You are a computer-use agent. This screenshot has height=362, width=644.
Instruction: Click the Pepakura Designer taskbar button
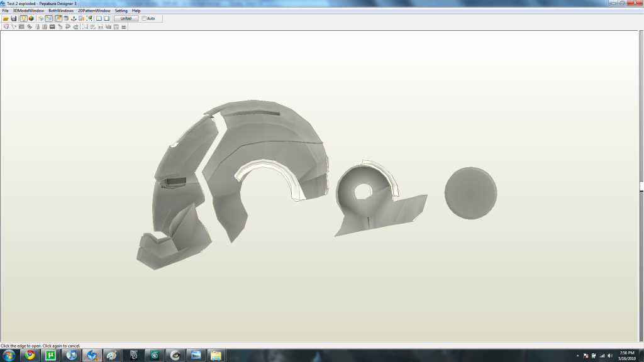click(x=92, y=355)
